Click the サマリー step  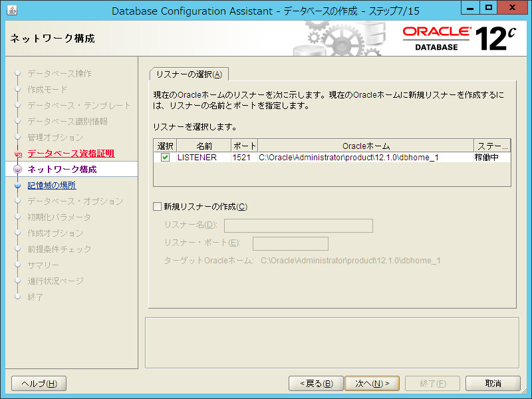[43, 265]
